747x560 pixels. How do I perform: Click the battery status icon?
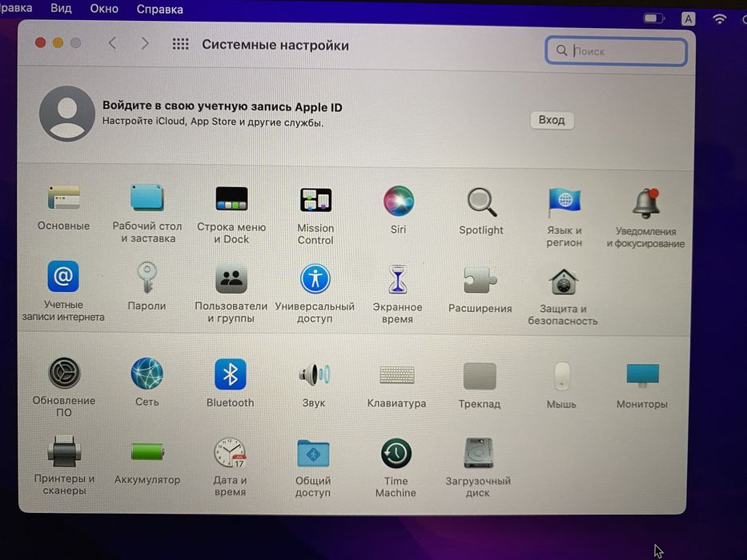click(x=653, y=18)
